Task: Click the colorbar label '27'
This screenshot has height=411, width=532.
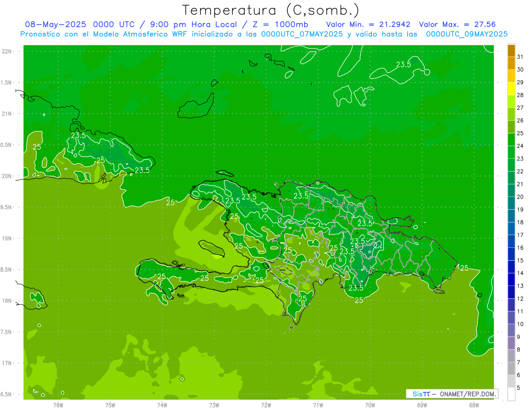Action: click(x=520, y=108)
